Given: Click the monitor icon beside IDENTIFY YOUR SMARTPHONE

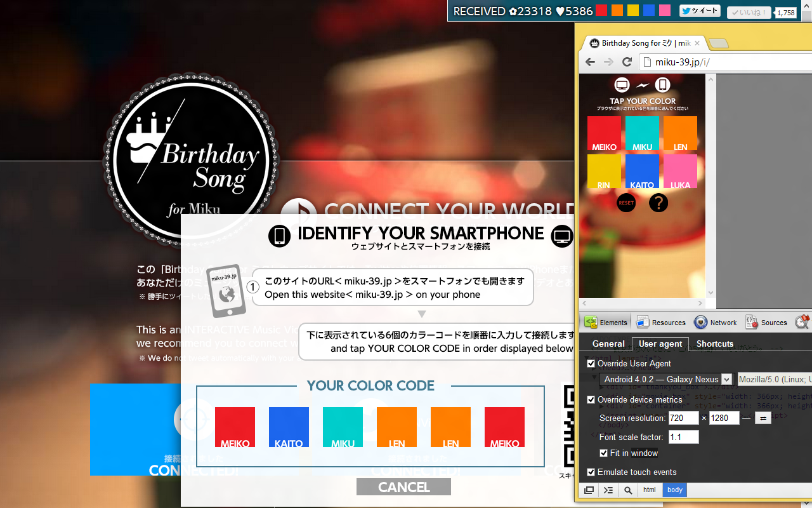Looking at the screenshot, I should [562, 236].
